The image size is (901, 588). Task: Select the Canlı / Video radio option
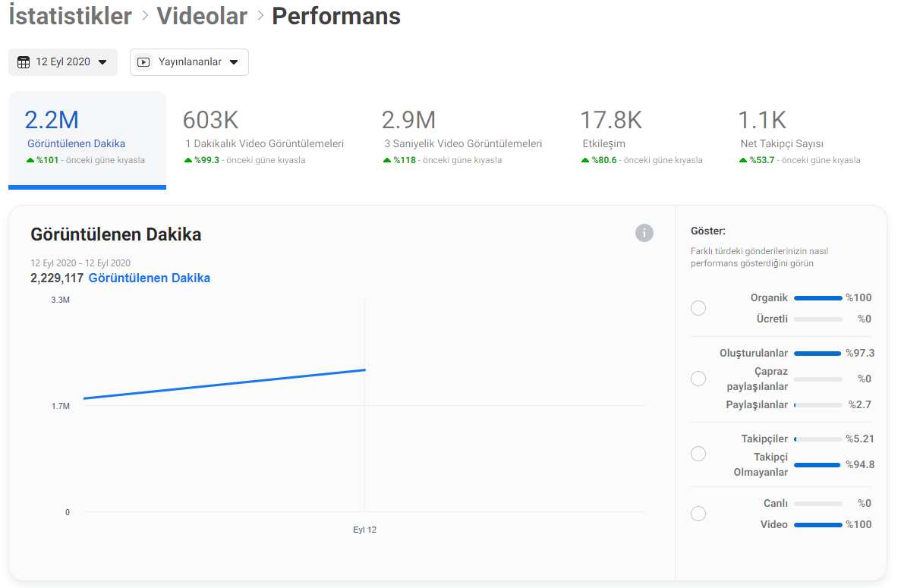(698, 514)
